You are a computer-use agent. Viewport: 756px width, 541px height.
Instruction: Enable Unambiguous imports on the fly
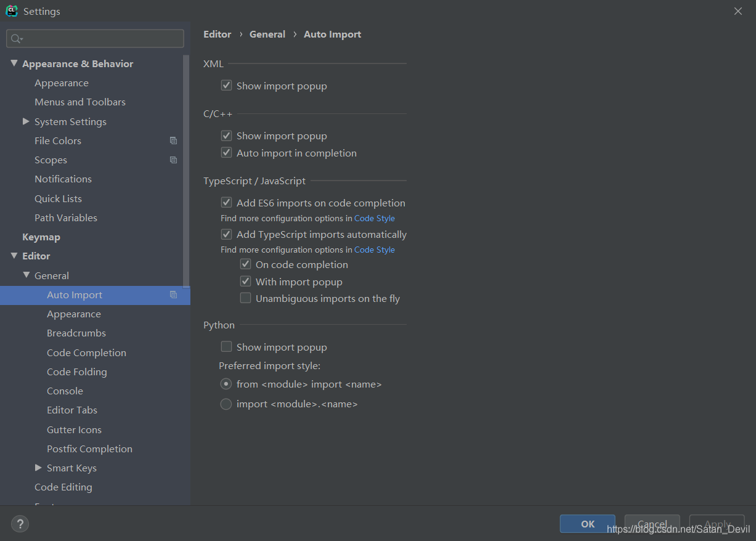(246, 298)
